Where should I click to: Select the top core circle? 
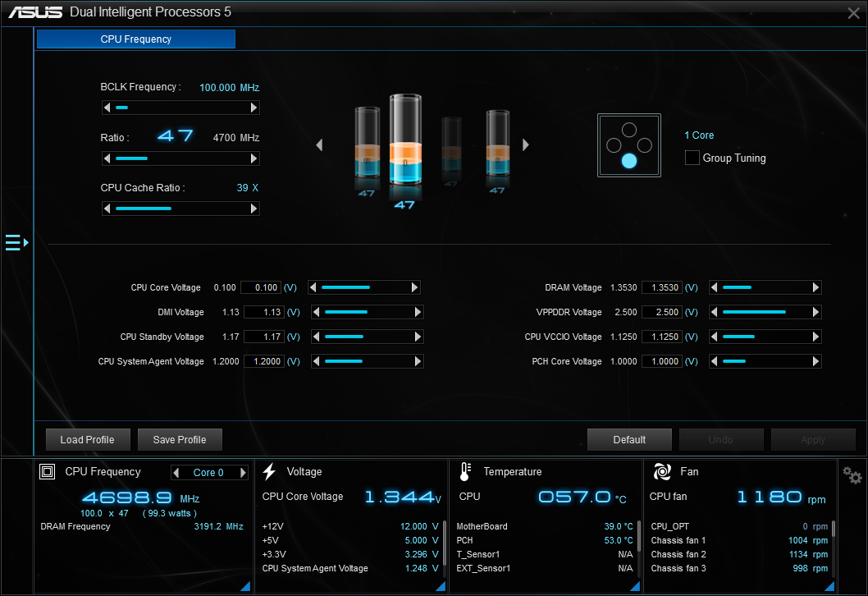click(x=629, y=131)
